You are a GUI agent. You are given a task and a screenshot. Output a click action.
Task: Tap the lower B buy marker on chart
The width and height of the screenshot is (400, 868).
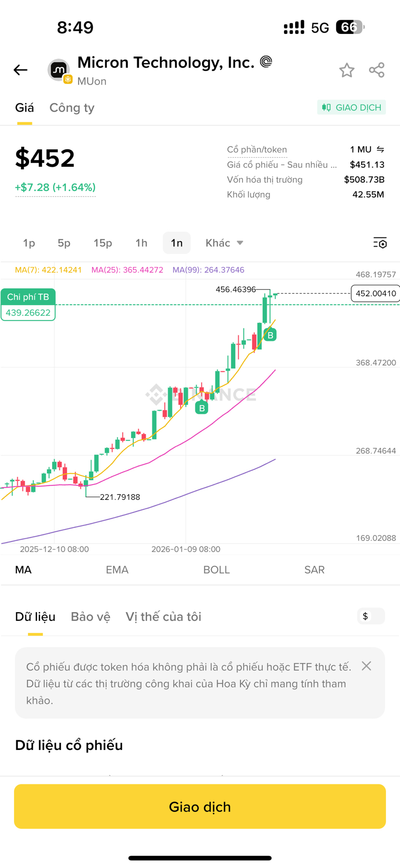click(x=201, y=408)
